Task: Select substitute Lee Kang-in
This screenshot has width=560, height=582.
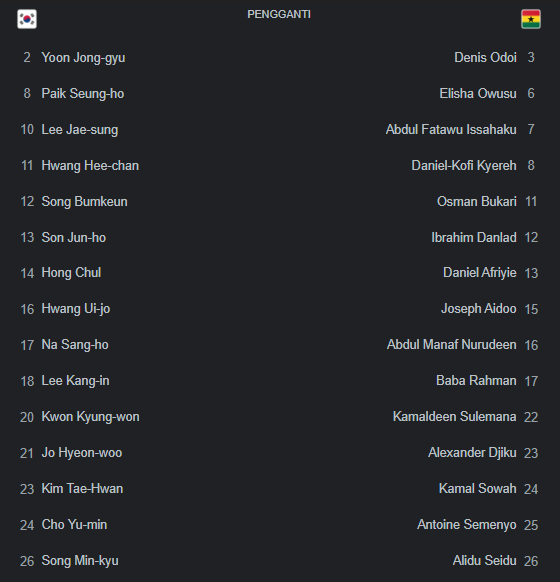Action: [75, 381]
